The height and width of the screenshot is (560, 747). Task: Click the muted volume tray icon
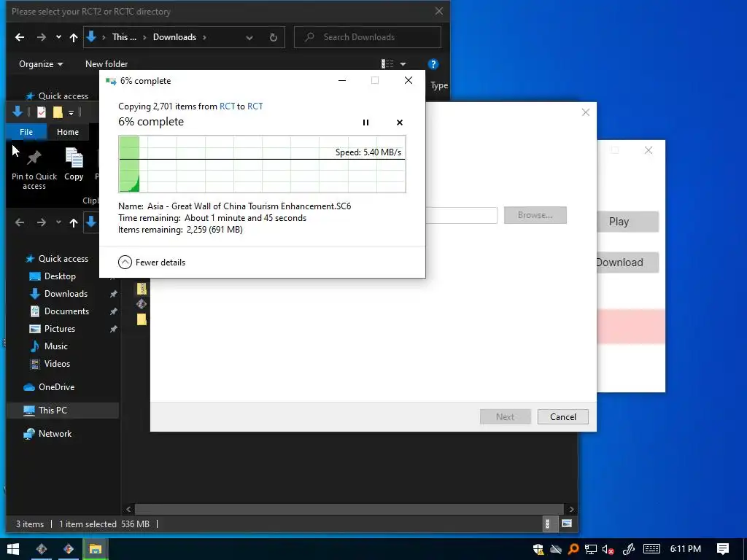[x=608, y=549]
